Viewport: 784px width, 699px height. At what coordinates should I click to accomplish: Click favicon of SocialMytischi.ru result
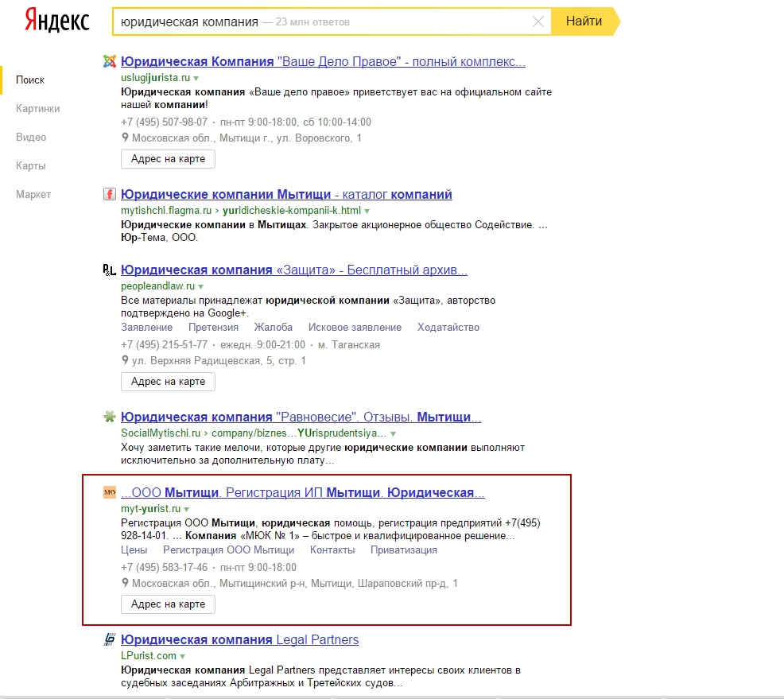[x=110, y=417]
